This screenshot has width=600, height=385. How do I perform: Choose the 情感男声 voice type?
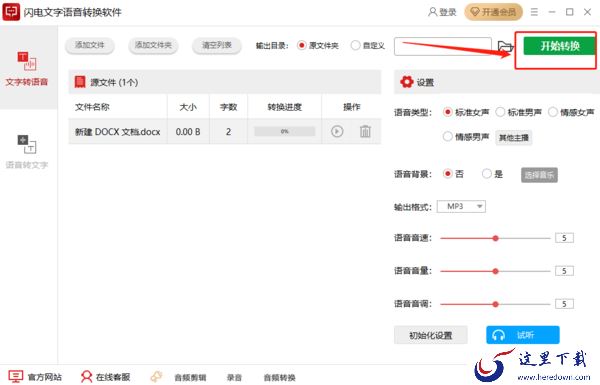click(x=447, y=136)
